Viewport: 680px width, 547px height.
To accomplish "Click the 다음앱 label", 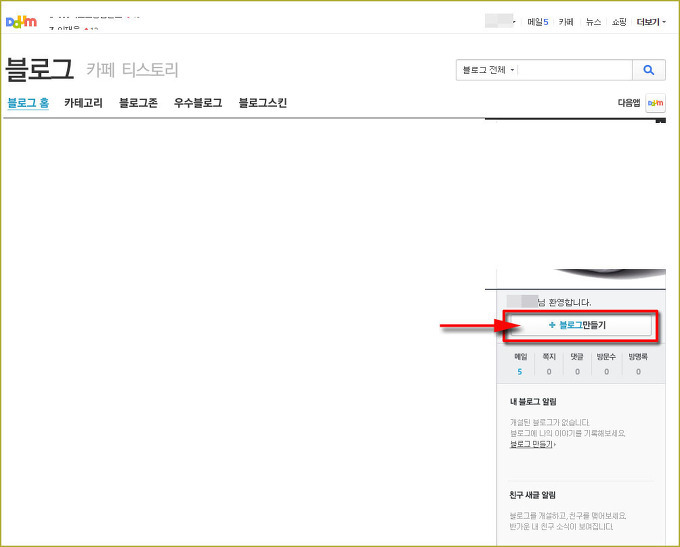I will 629,103.
